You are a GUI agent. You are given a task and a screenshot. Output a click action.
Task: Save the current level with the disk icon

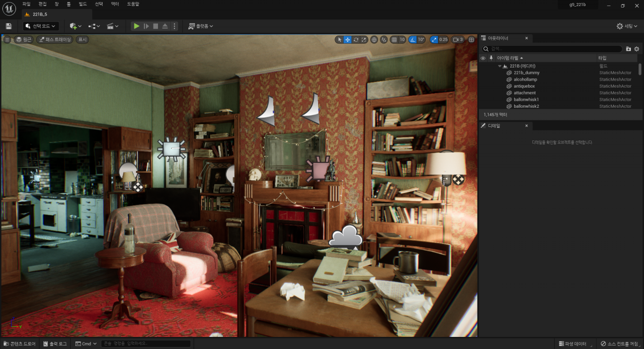9,26
